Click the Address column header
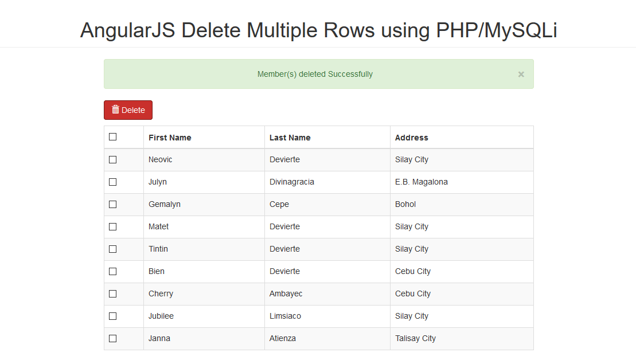Viewport: 636px width, 364px height. (x=411, y=138)
